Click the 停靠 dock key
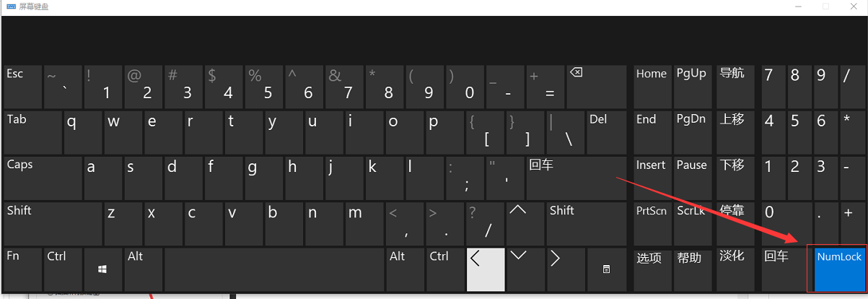 [x=733, y=223]
